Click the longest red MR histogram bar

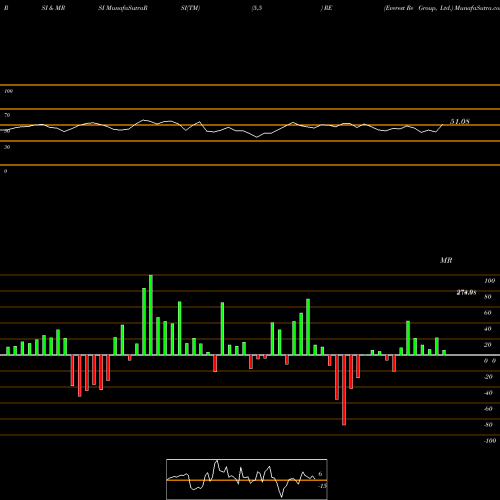344,390
